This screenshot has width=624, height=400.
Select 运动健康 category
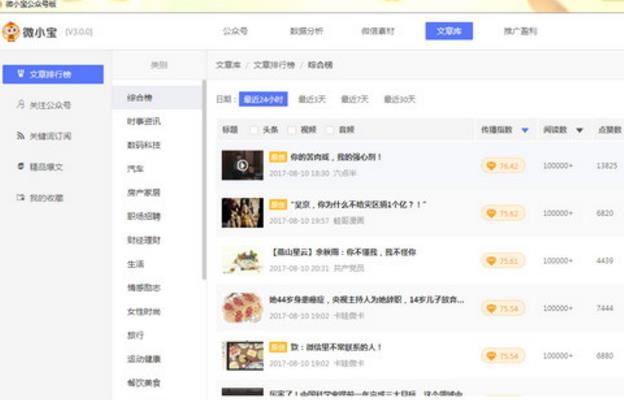click(x=144, y=359)
